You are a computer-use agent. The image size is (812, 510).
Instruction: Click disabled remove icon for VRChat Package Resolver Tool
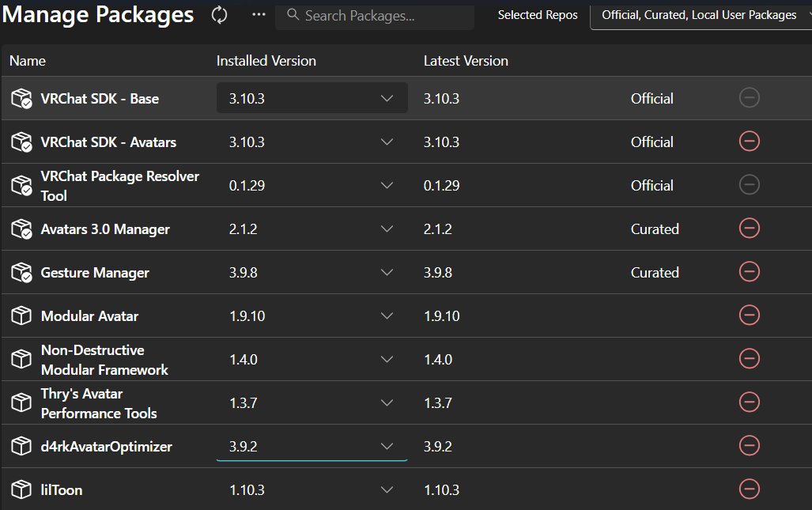point(749,184)
